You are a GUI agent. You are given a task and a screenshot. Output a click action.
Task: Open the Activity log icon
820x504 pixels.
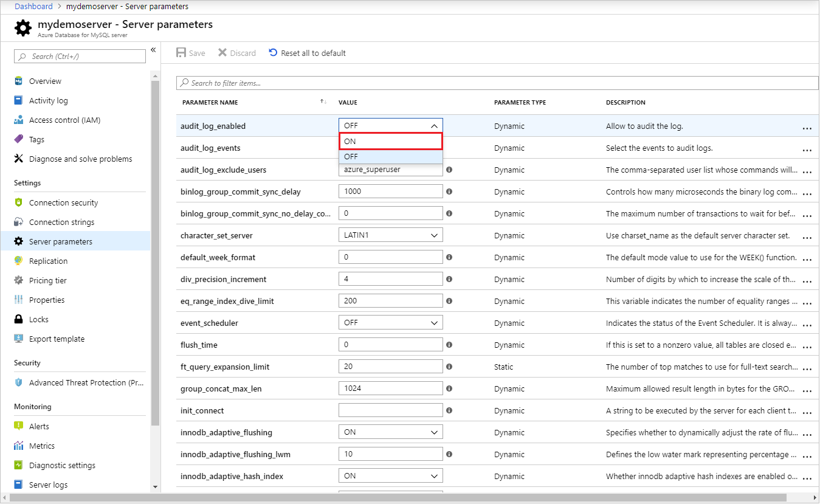[18, 100]
